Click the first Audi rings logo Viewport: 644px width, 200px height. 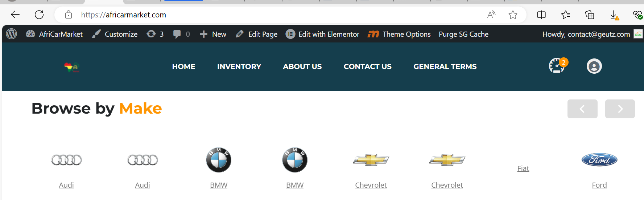click(x=66, y=160)
